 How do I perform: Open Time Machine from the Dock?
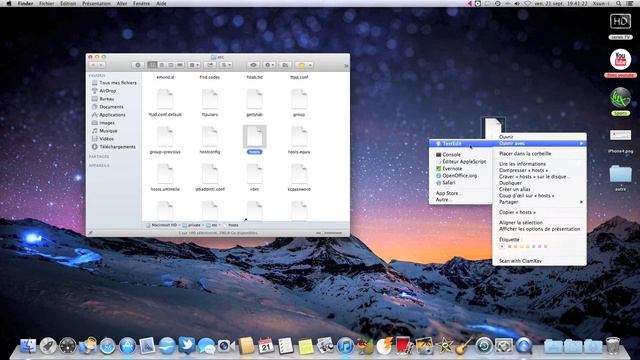click(x=484, y=346)
